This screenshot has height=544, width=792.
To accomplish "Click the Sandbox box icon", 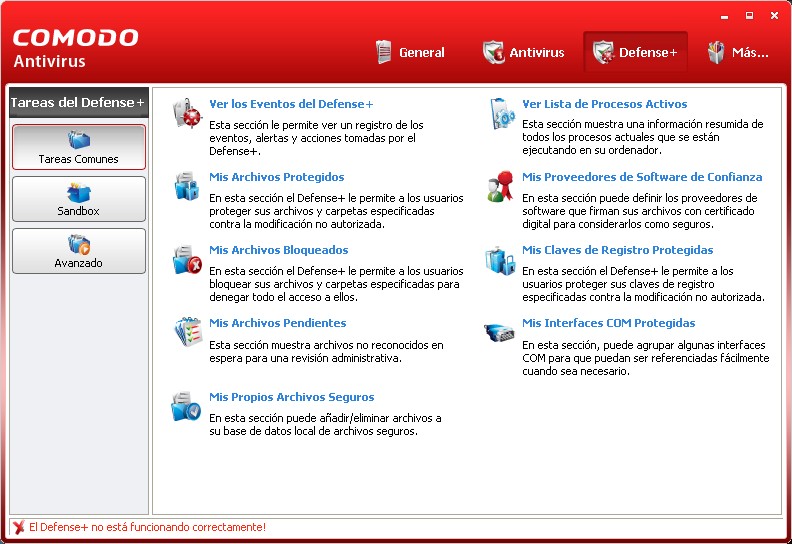I will pos(78,193).
